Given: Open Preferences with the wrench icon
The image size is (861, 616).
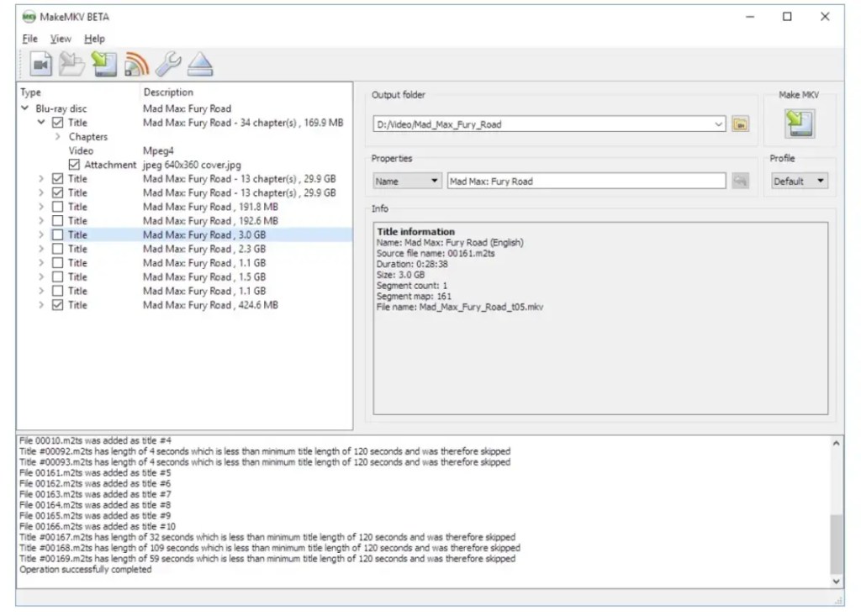Looking at the screenshot, I should point(168,64).
